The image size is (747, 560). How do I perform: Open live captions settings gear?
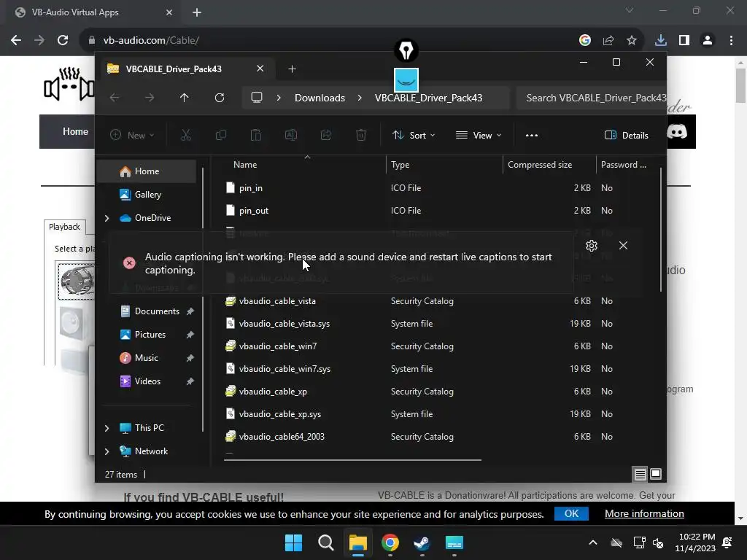591,246
